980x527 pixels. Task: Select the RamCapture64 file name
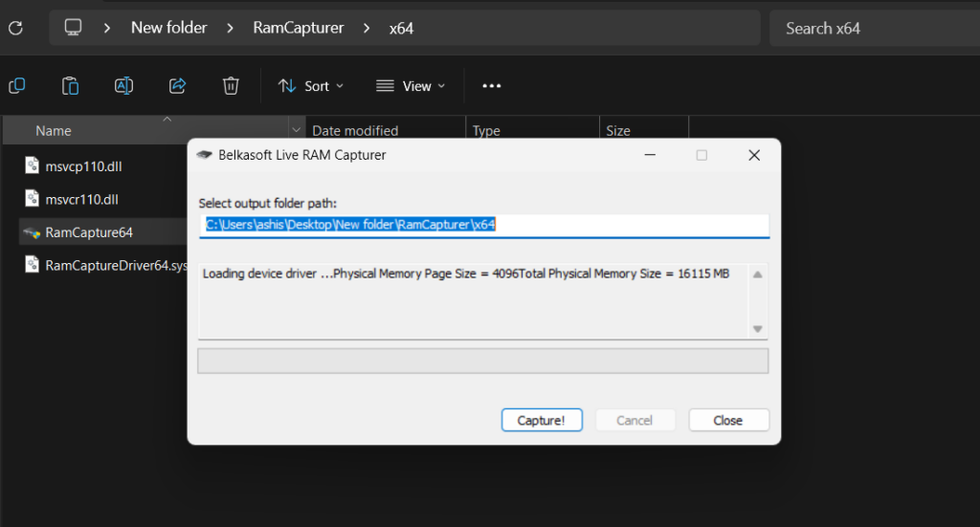coord(89,232)
